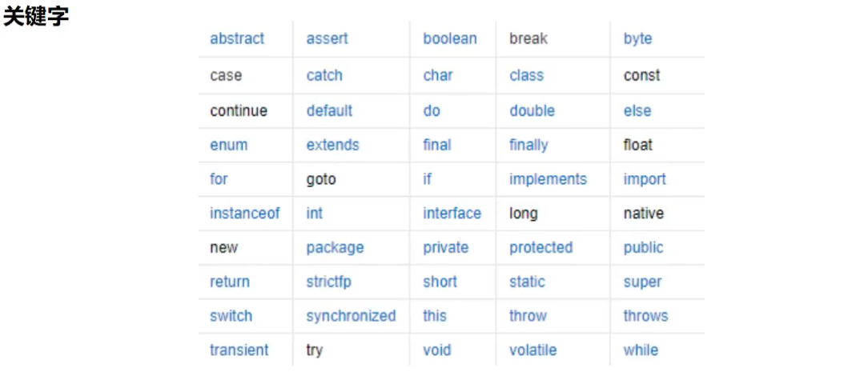868x384 pixels.
Task: Select the "boolean" keyword link
Action: coord(449,38)
